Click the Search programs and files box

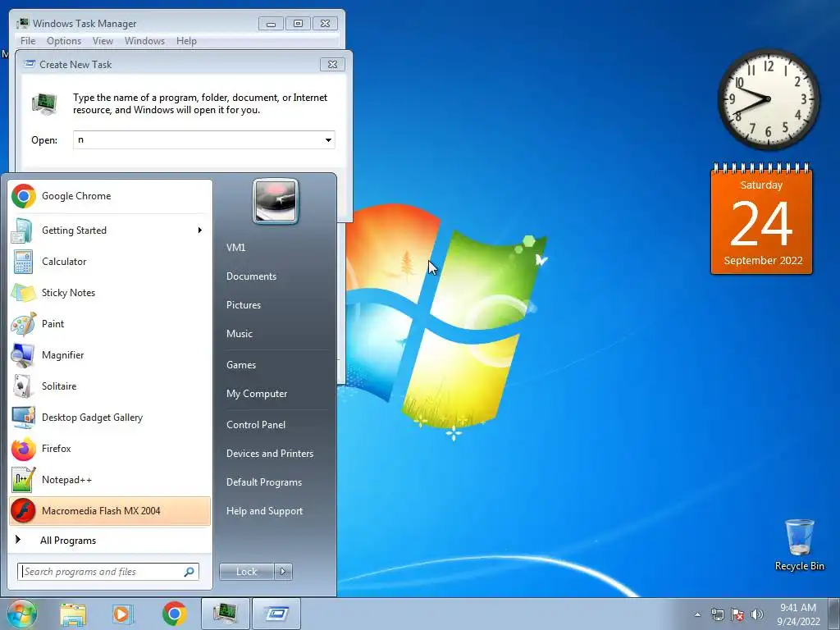point(108,572)
